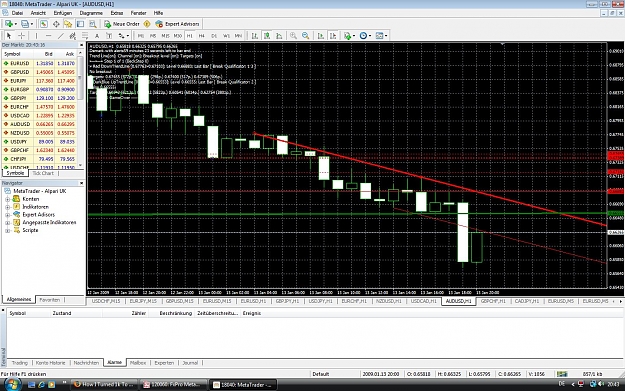
Task: Open the Strategy Tester toolbar icon
Action: [92, 24]
